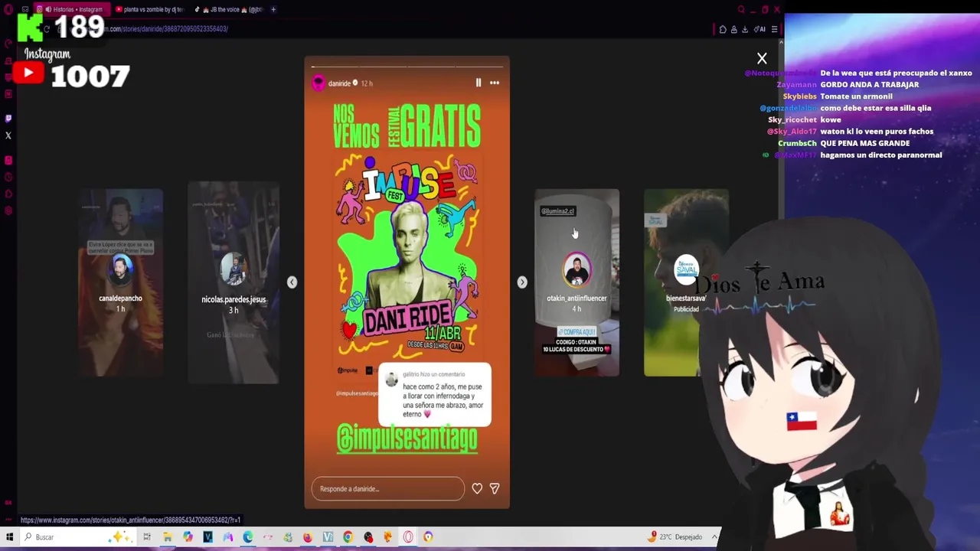Open the story three-dot options menu
980x551 pixels.
coord(495,83)
